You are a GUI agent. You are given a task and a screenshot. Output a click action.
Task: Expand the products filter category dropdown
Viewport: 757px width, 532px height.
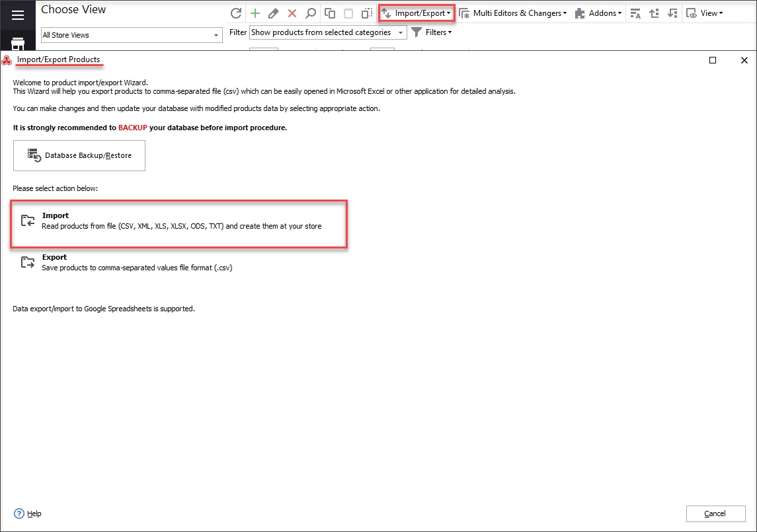[x=400, y=32]
